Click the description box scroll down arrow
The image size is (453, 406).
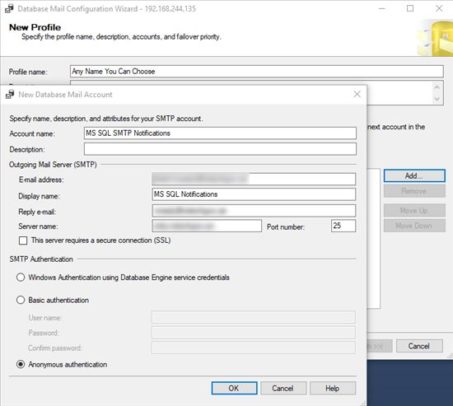tap(437, 99)
